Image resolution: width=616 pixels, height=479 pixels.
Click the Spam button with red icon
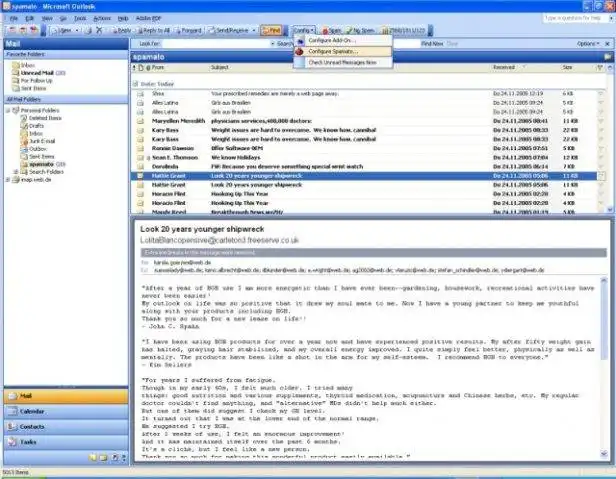(x=332, y=30)
